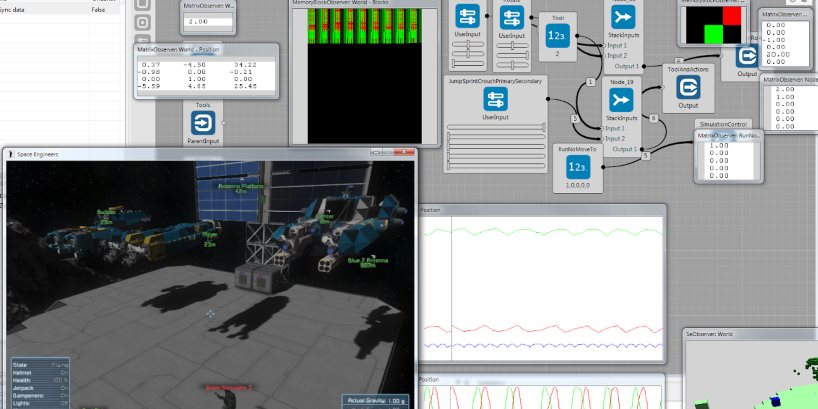The image size is (818, 409).
Task: Click the Input 1 port on Node_19
Action: point(603,128)
